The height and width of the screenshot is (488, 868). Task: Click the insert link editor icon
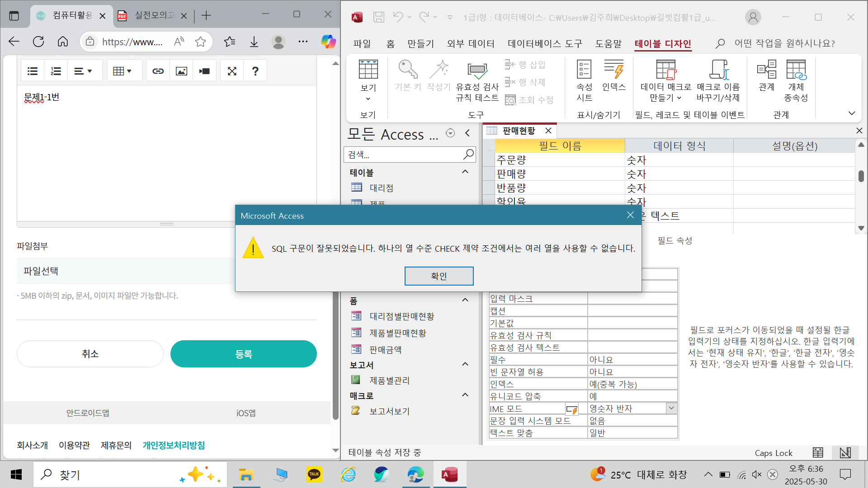(x=158, y=71)
